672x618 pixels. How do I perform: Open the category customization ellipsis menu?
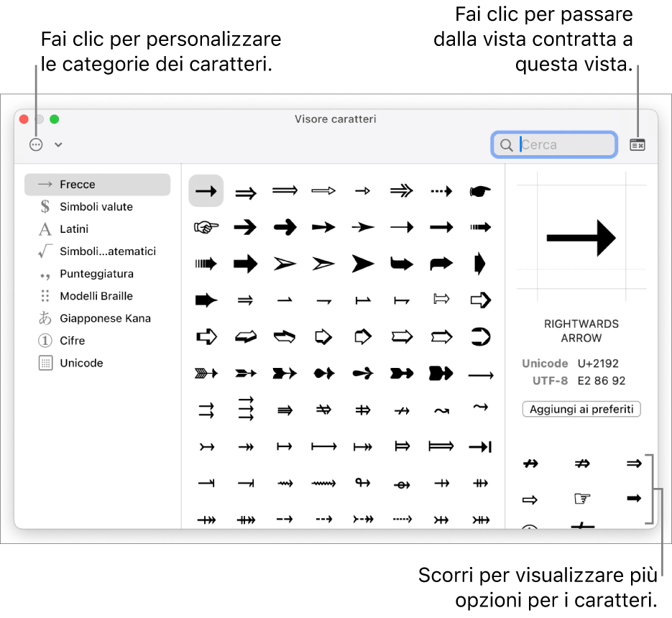tap(36, 145)
